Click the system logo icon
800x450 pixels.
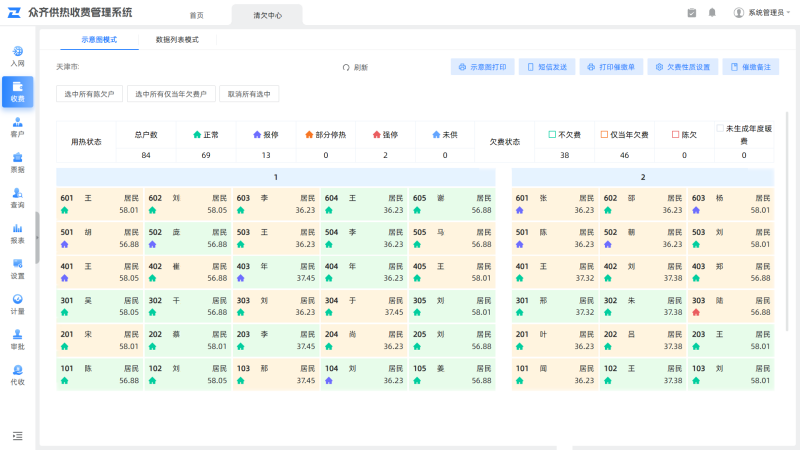pos(14,12)
